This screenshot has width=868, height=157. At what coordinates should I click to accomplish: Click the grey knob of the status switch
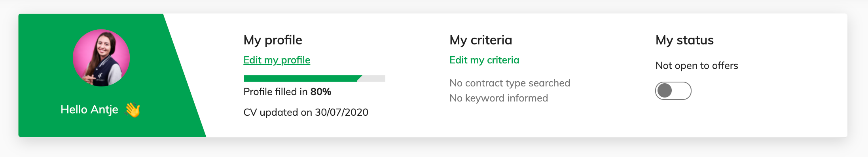(x=665, y=91)
